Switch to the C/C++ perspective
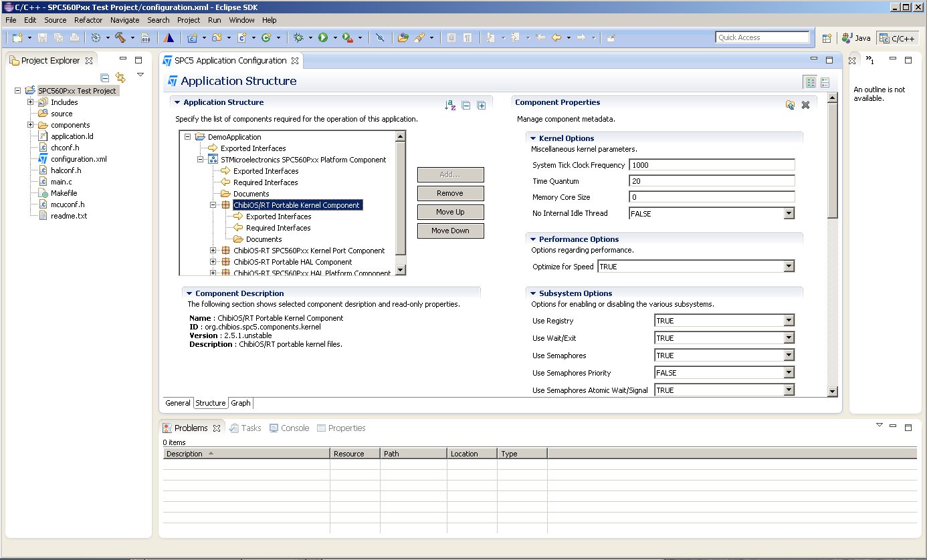The height and width of the screenshot is (560, 927). click(898, 38)
